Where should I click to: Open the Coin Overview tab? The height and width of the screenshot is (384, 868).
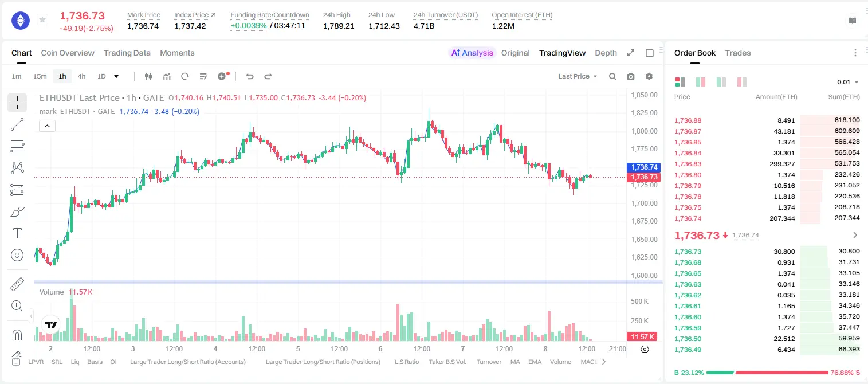[68, 53]
